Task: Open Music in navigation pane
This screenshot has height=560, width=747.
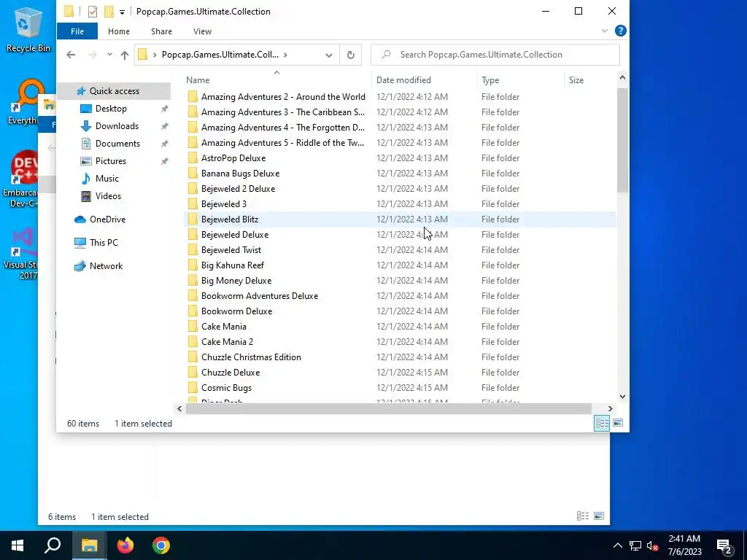Action: coord(107,179)
